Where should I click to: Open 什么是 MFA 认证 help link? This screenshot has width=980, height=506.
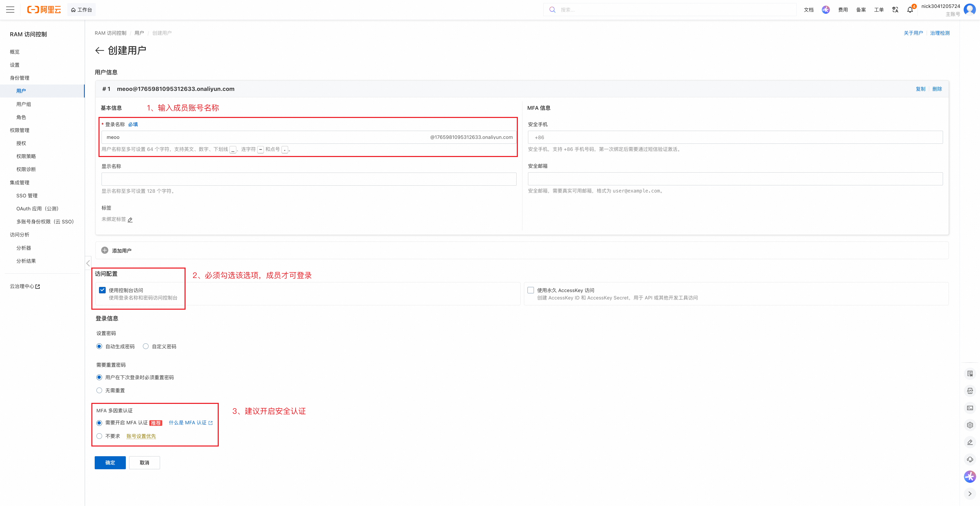click(191, 423)
